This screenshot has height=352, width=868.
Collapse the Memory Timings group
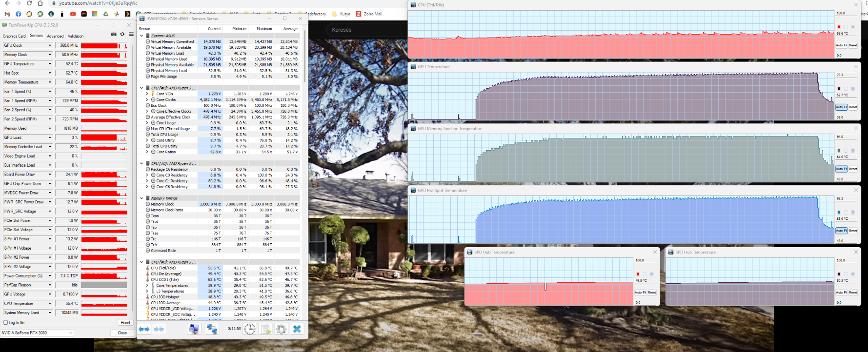tap(142, 198)
